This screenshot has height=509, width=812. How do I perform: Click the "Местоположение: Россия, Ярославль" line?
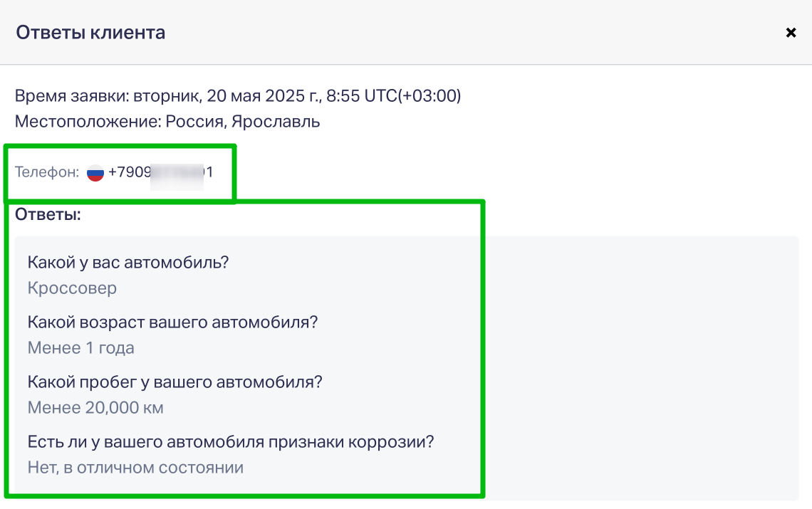[167, 122]
